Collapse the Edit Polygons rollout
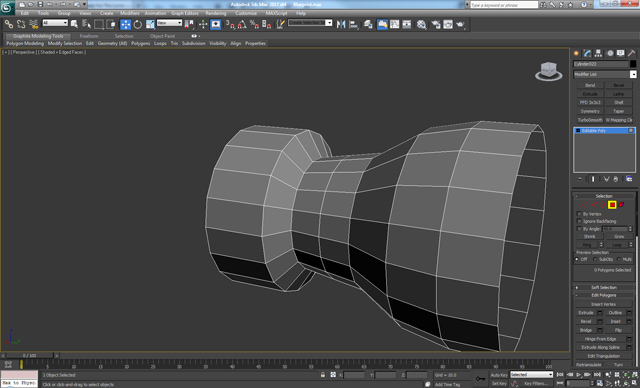 coord(604,295)
